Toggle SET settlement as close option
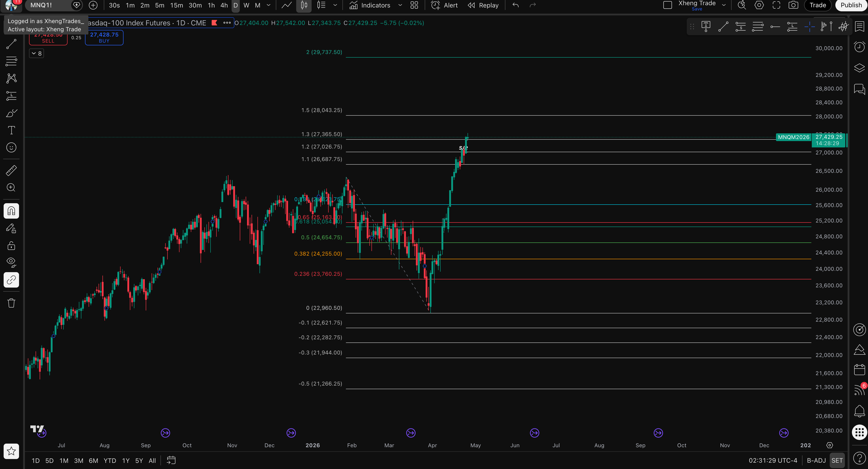Viewport: 868px width, 469px height. [x=837, y=460]
